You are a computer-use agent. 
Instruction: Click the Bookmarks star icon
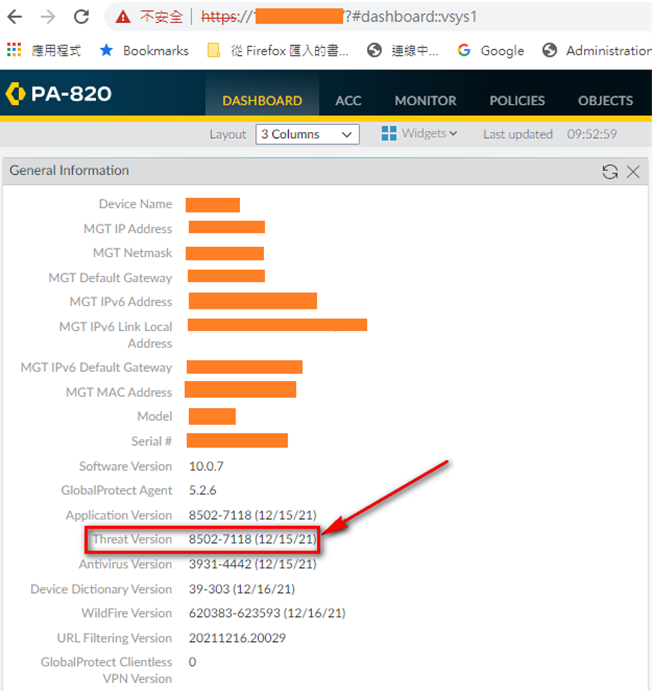coord(106,50)
